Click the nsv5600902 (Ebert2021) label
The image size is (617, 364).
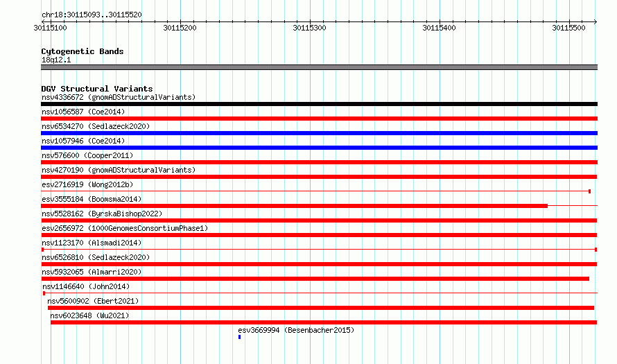(x=93, y=301)
